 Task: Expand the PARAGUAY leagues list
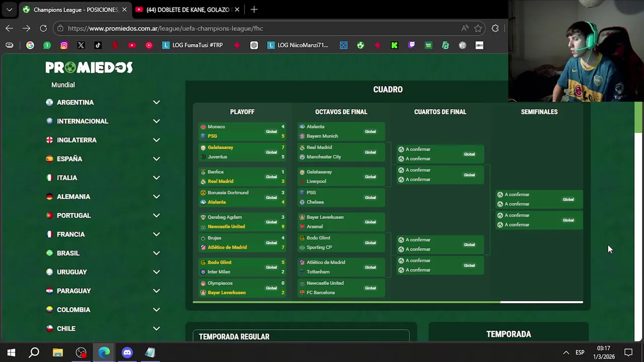[x=156, y=291]
